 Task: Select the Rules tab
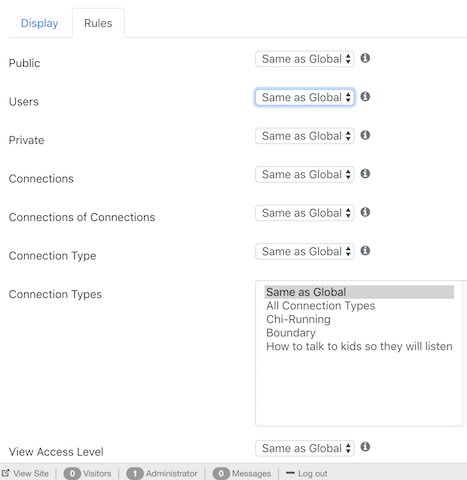click(x=98, y=23)
